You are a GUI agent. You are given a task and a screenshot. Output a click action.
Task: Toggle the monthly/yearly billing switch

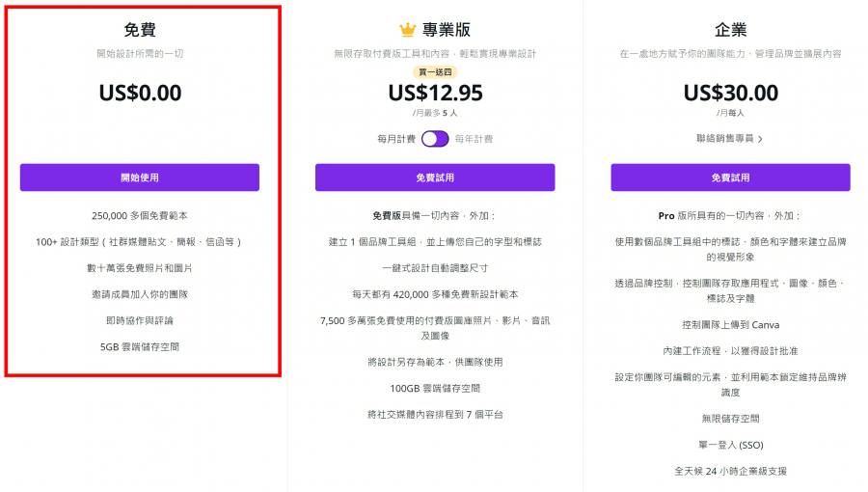[x=435, y=139]
